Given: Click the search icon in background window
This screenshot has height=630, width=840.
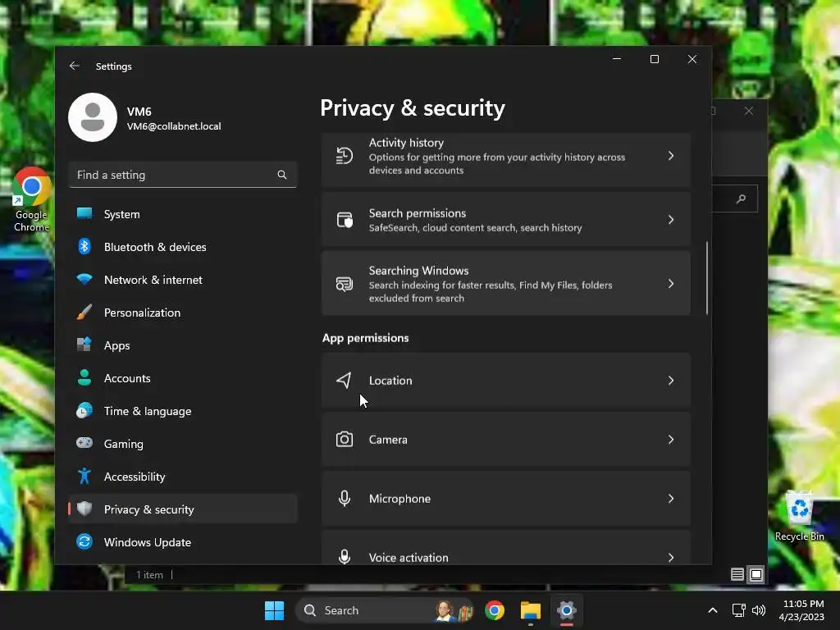Looking at the screenshot, I should pyautogui.click(x=741, y=199).
